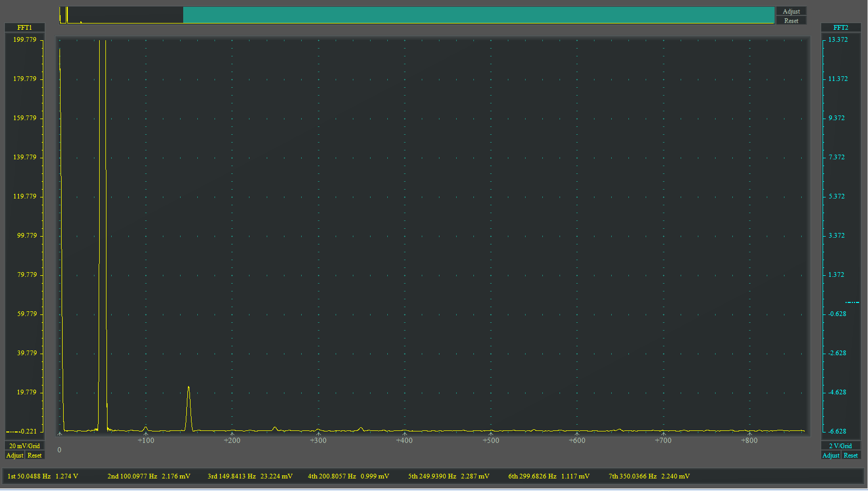
Task: Click the 99.779 value on FFT1 scale
Action: point(27,236)
